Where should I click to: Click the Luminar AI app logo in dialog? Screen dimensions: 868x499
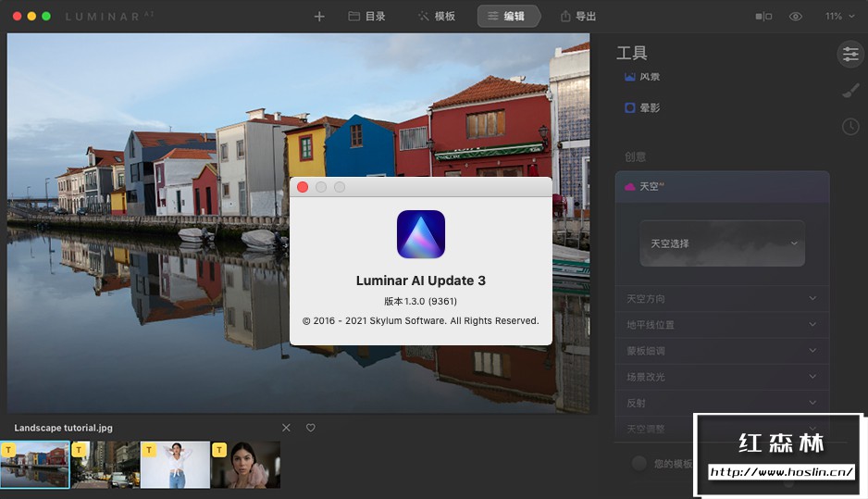421,234
